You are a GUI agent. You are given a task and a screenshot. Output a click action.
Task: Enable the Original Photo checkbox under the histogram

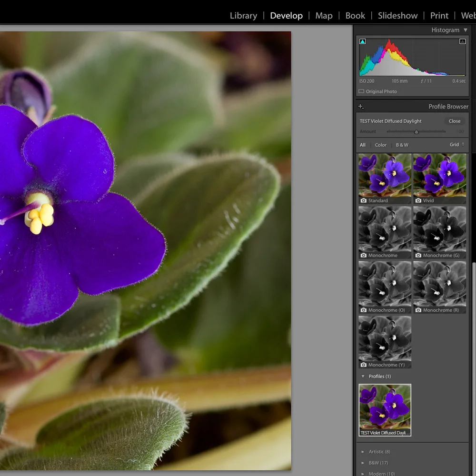click(x=362, y=91)
